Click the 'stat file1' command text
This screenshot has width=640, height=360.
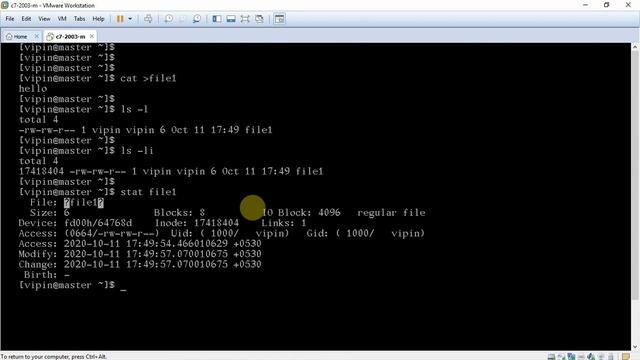148,192
